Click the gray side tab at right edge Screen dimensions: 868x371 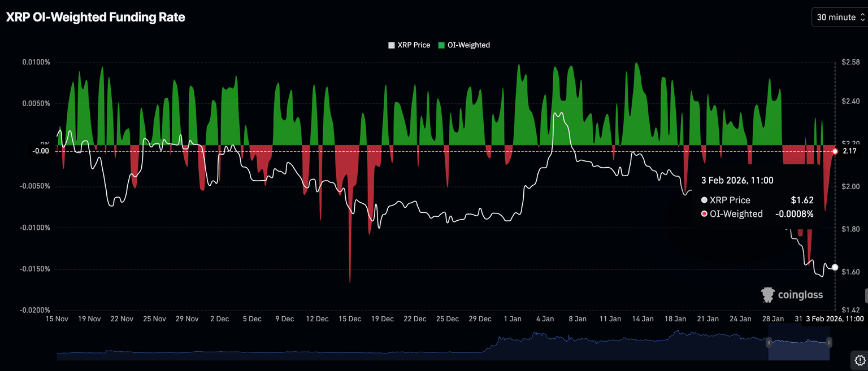coord(865,295)
